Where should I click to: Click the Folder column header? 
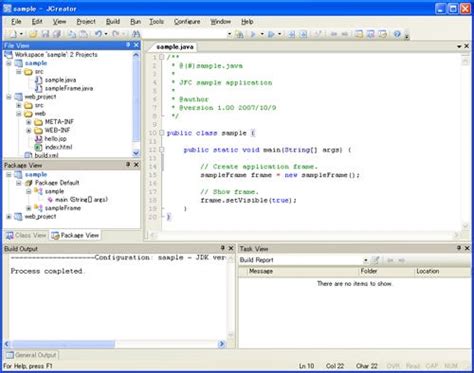(387, 271)
